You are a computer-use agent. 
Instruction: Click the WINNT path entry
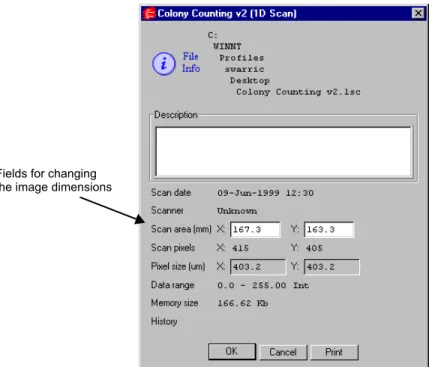[x=227, y=47]
